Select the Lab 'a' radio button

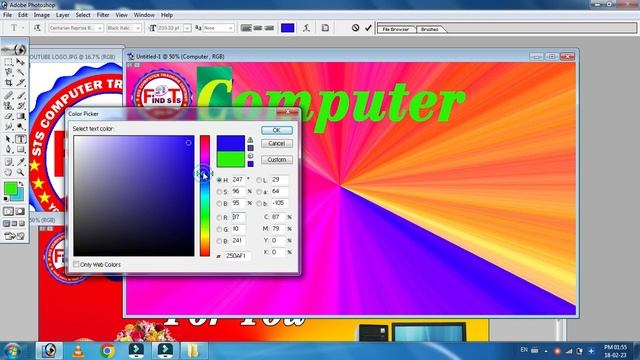click(259, 192)
